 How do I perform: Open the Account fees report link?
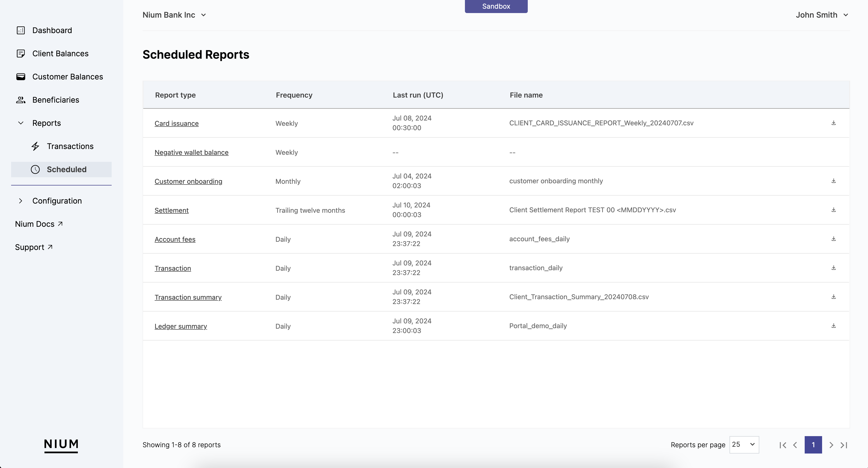175,239
